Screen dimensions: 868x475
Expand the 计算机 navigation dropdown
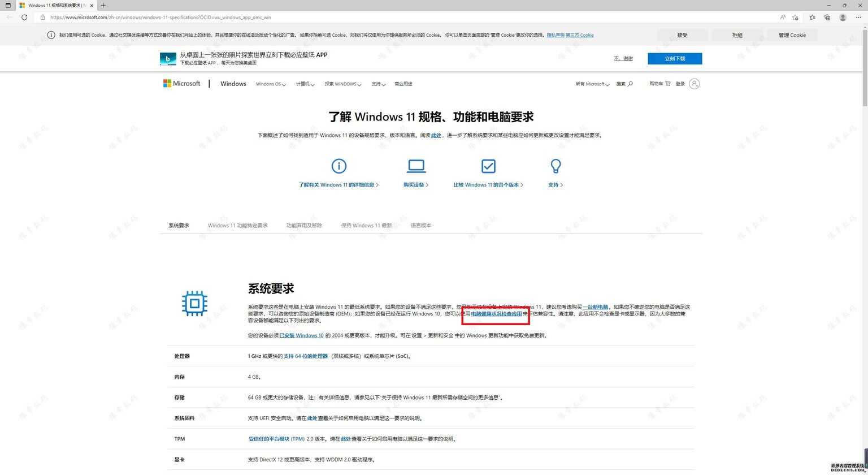click(x=305, y=84)
